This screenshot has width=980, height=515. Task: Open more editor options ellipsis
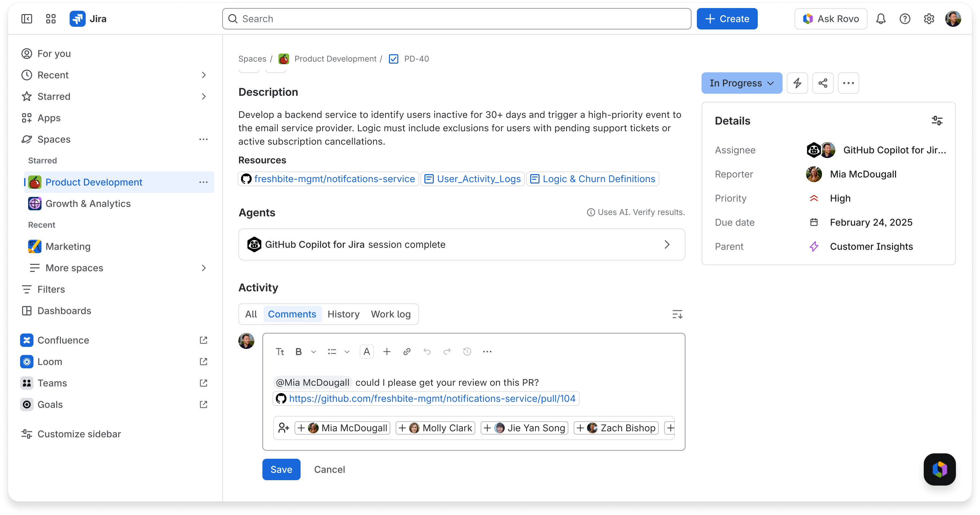pos(487,352)
